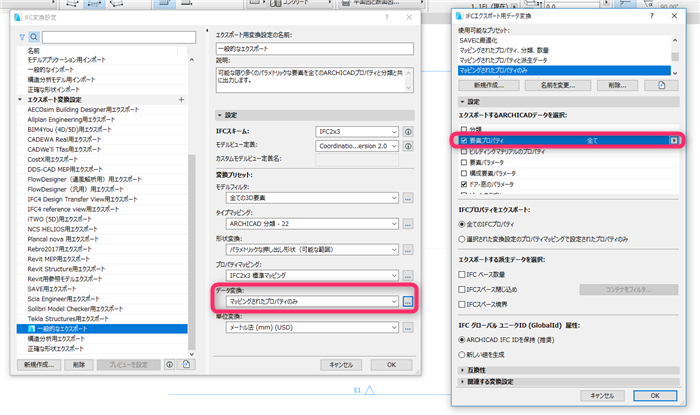Image resolution: width=700 pixels, height=415 pixels.
Task: Select preset マッピングされたプロパティと派生データ
Action: click(x=564, y=60)
